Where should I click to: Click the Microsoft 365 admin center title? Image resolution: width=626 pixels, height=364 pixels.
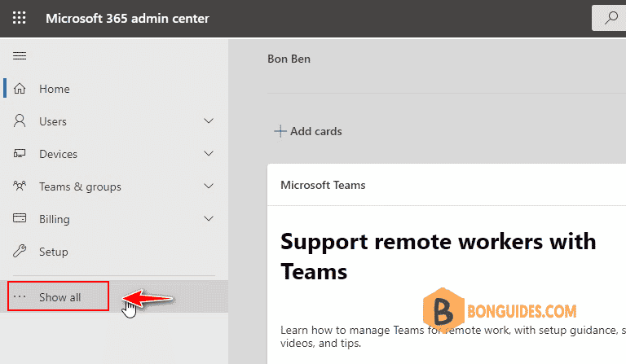click(x=127, y=19)
